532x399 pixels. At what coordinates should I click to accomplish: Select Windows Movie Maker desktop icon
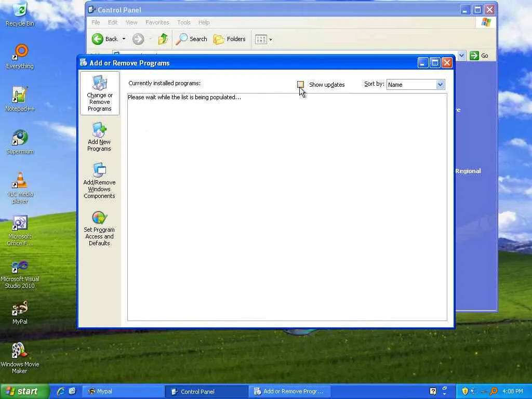(x=20, y=358)
